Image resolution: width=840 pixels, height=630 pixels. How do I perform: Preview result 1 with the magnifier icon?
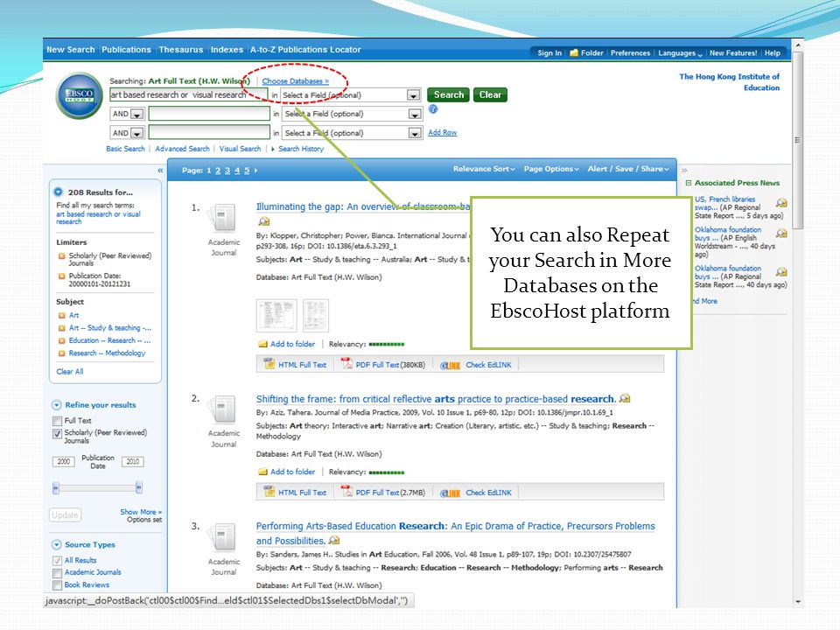click(263, 221)
